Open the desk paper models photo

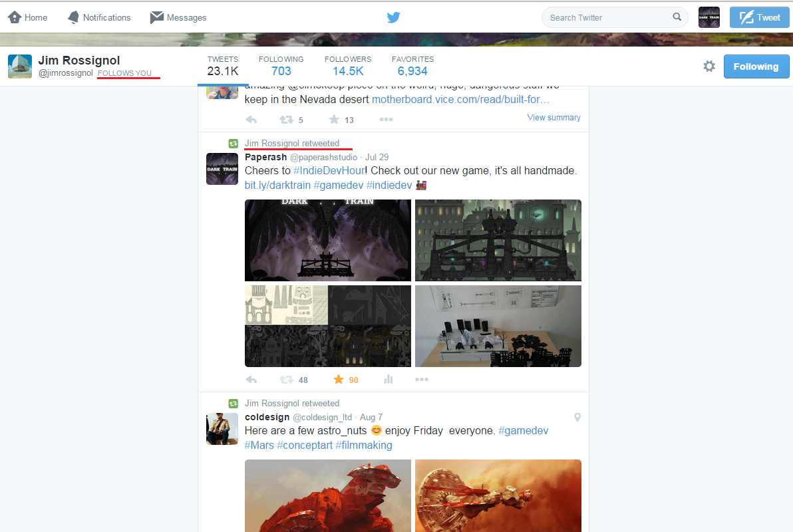tap(498, 326)
